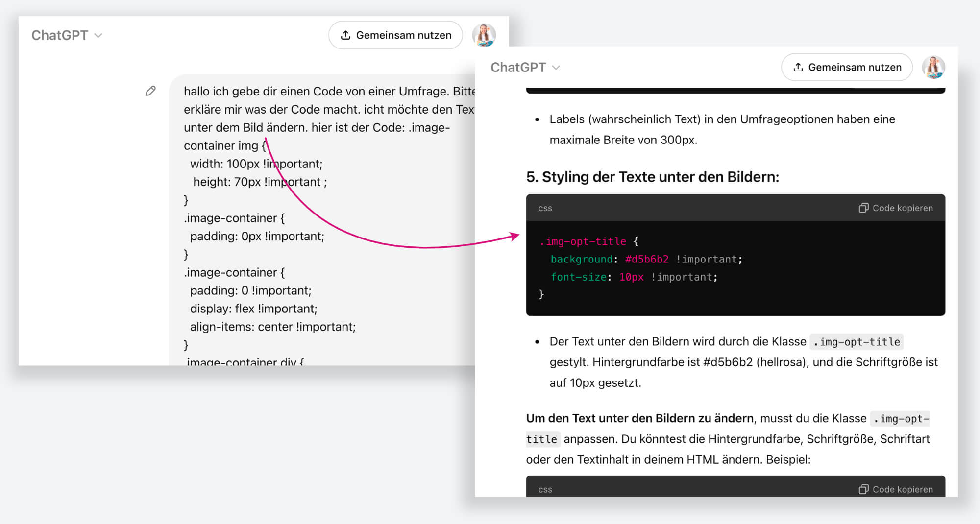This screenshot has width=980, height=524.
Task: Click the share upload icon in the right window
Action: (x=798, y=67)
